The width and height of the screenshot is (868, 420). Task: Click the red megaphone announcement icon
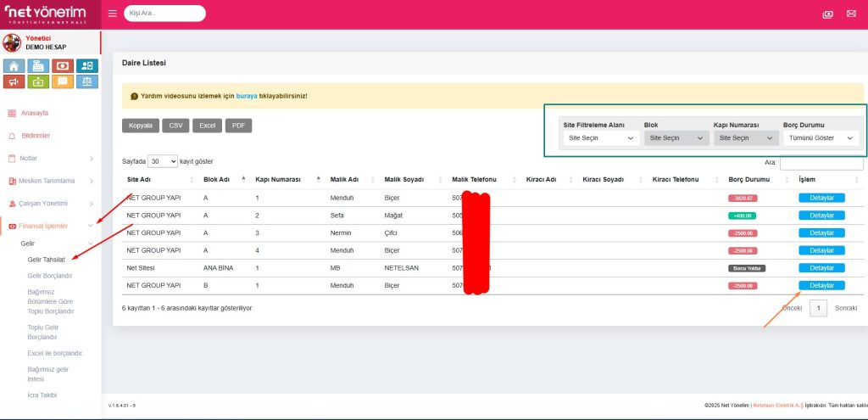tap(14, 82)
